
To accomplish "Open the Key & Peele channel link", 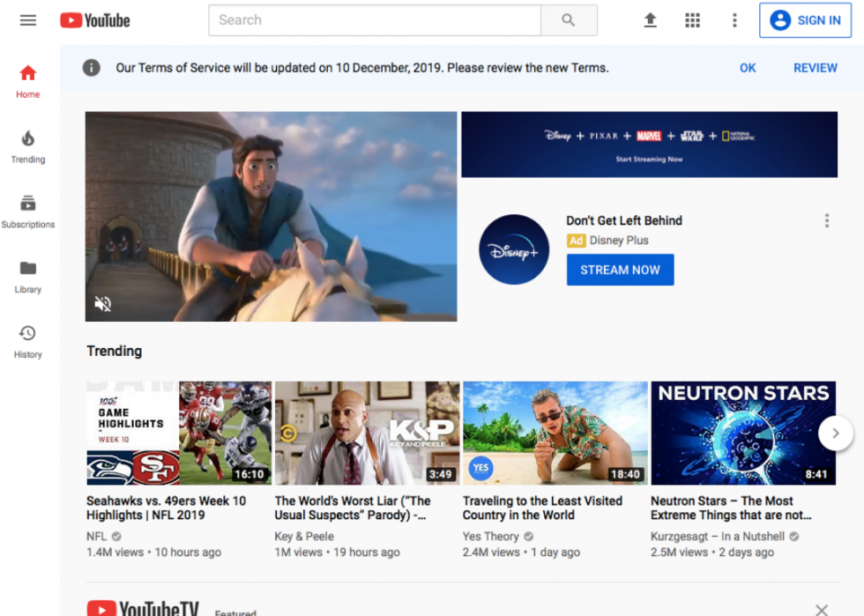I will coord(304,536).
